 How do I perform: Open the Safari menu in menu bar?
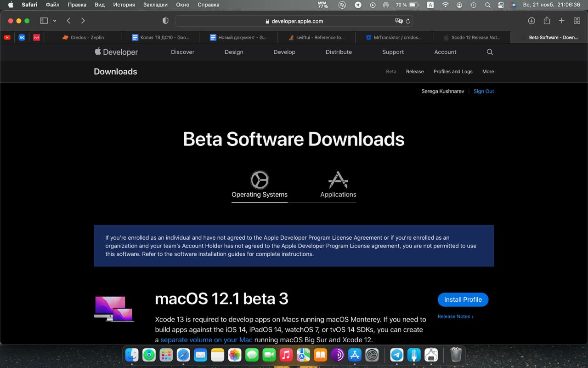(x=29, y=5)
